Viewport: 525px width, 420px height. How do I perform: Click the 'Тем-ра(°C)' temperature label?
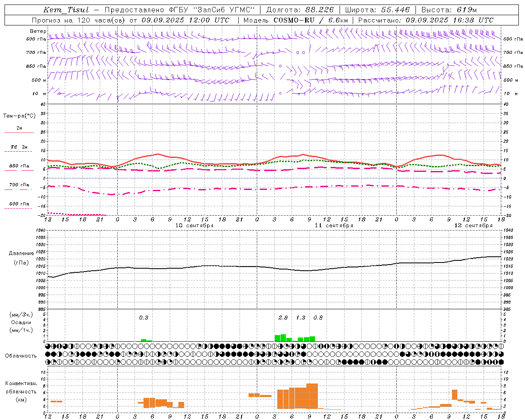[x=19, y=116]
